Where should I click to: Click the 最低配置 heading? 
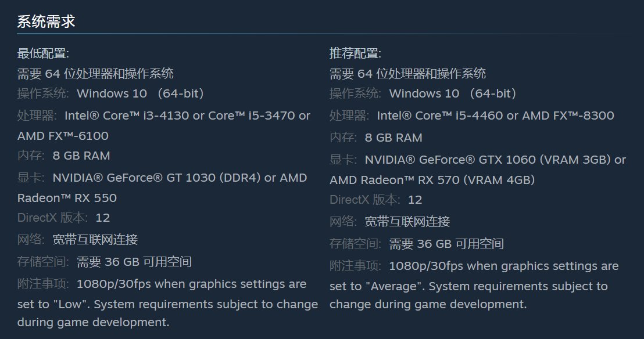[43, 54]
